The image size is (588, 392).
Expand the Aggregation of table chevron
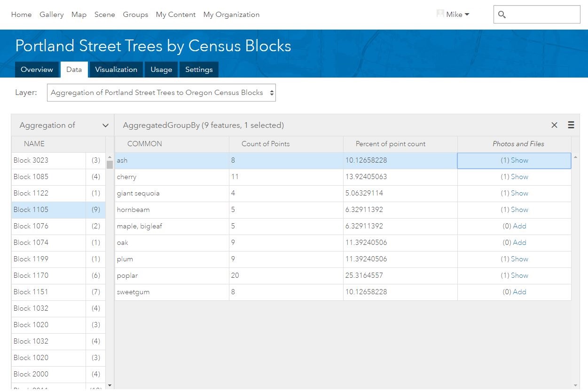105,125
